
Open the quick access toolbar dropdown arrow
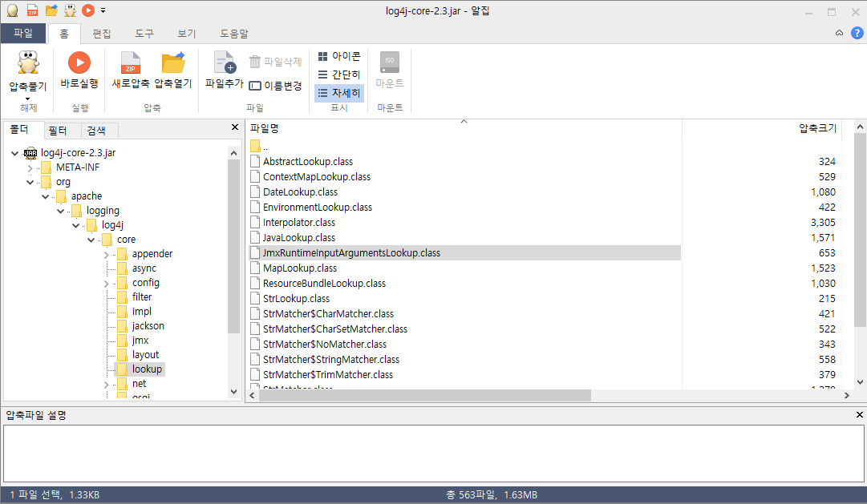click(103, 10)
